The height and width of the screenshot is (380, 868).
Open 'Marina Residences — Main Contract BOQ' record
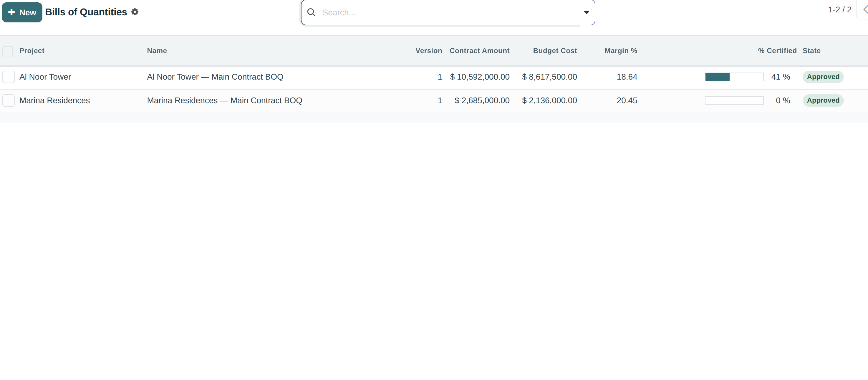[224, 101]
